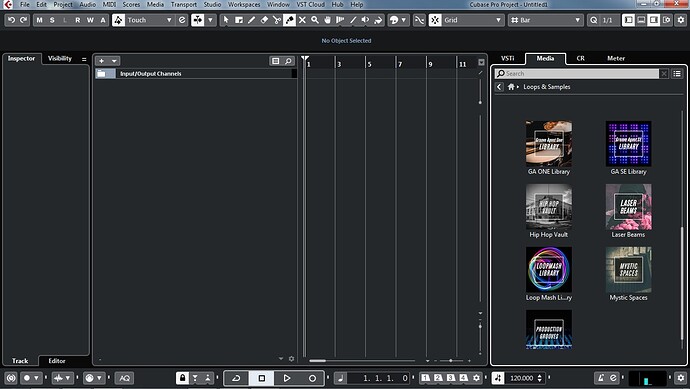Open the locator marker settings gear

click(x=476, y=378)
